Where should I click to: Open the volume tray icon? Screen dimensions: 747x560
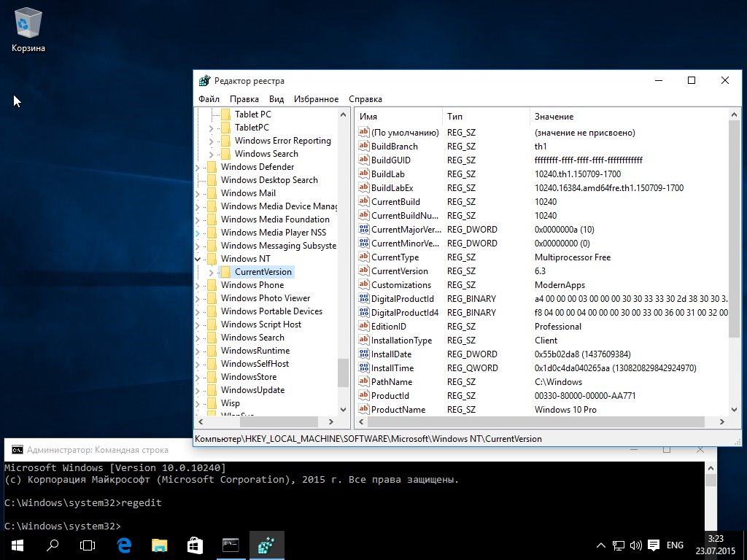point(636,545)
